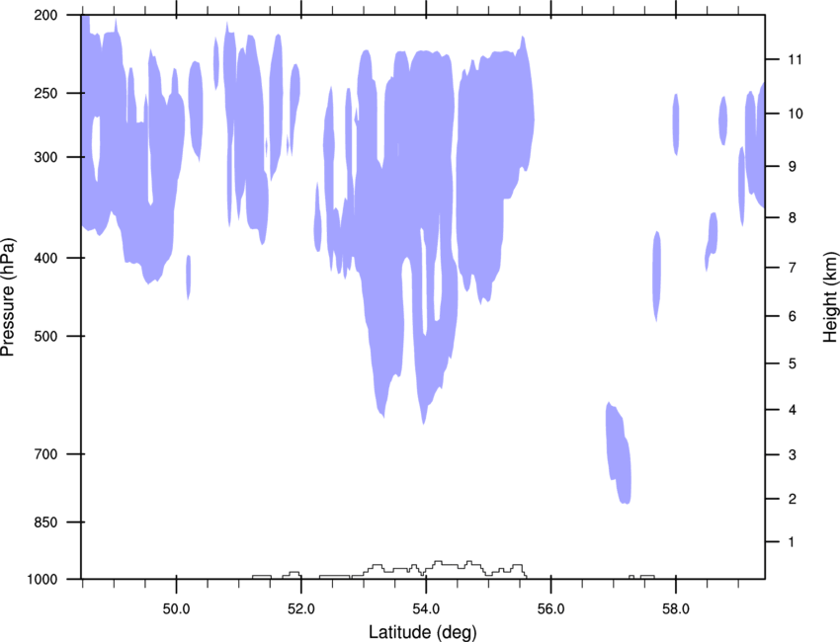Select the narrow cloud column left of 58.0 latitude
This screenshot has width=840, height=642.
(x=656, y=275)
